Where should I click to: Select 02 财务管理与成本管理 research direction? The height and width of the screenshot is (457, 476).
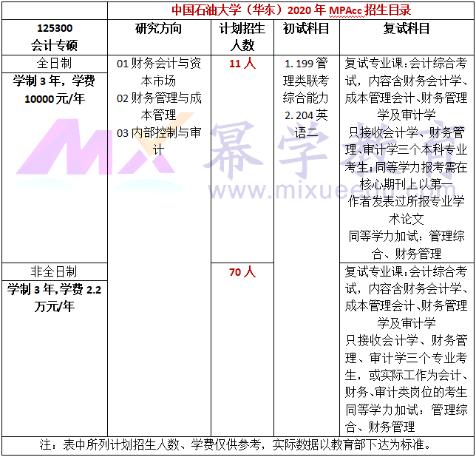click(159, 106)
